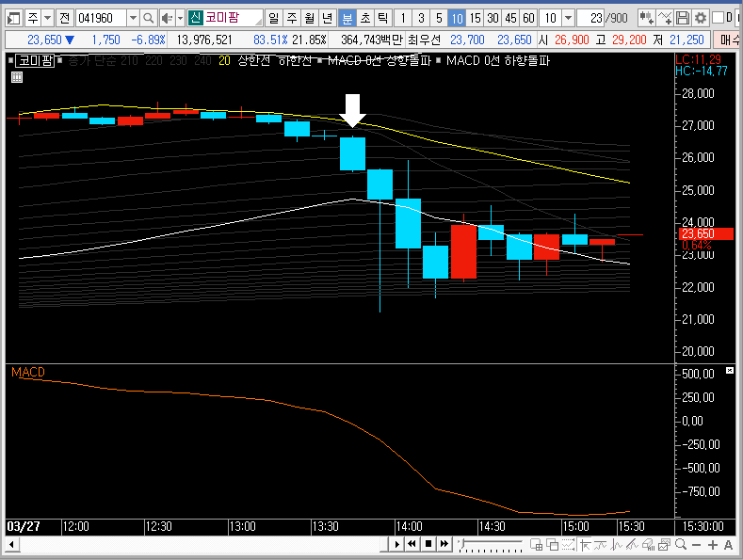
Task: Select the 10 minute interval button
Action: pyautogui.click(x=457, y=19)
